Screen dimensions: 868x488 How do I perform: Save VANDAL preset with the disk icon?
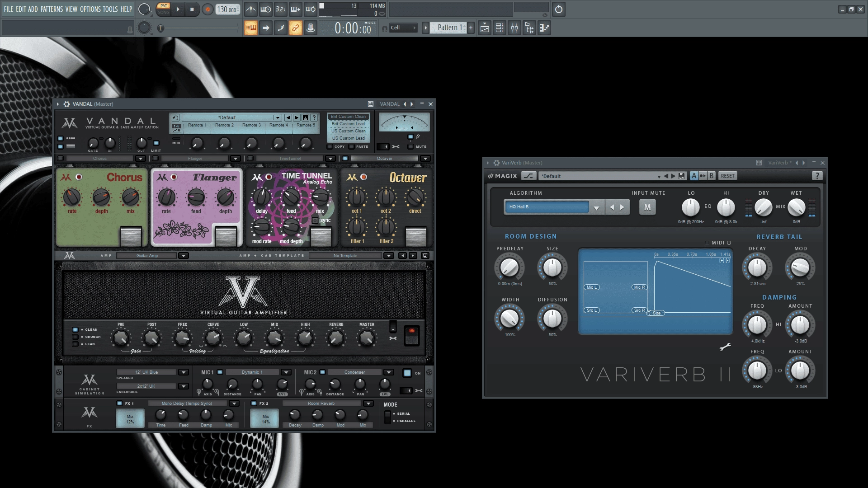pyautogui.click(x=305, y=117)
